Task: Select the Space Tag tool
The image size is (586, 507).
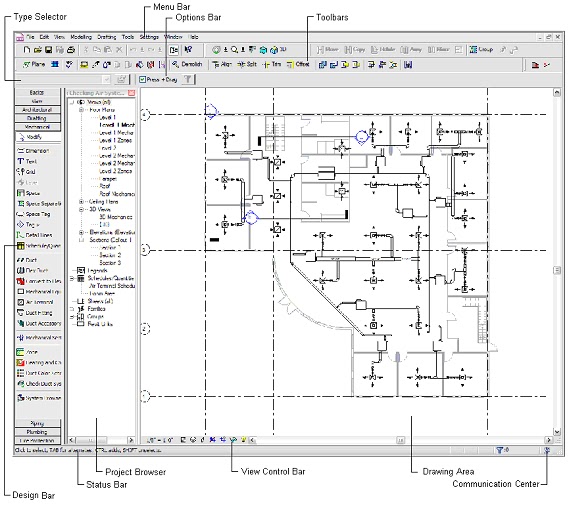Action: click(33, 214)
